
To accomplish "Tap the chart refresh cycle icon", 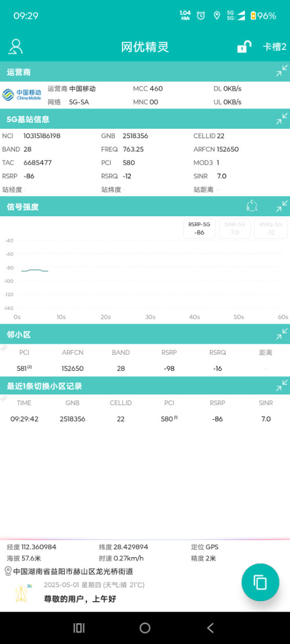I will pyautogui.click(x=252, y=206).
